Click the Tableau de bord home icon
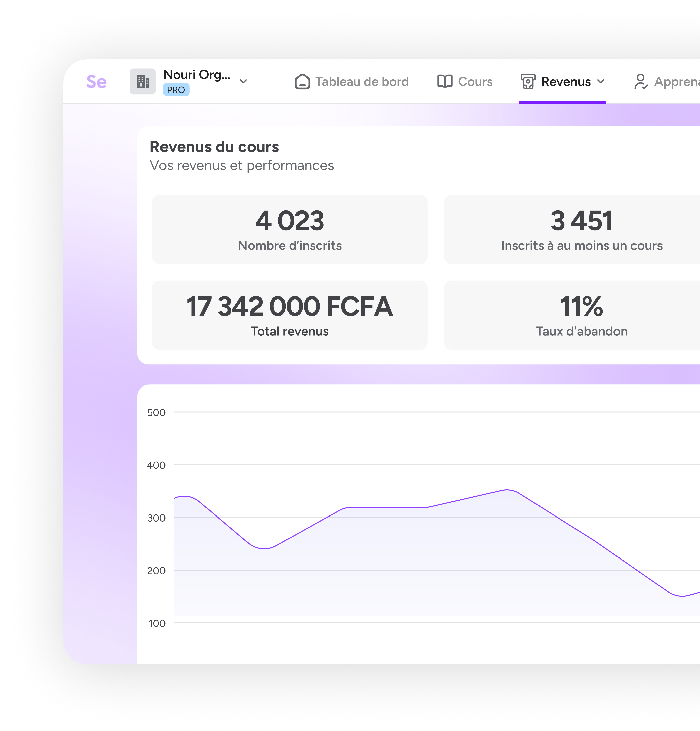Image resolution: width=700 pixels, height=731 pixels. pyautogui.click(x=302, y=82)
